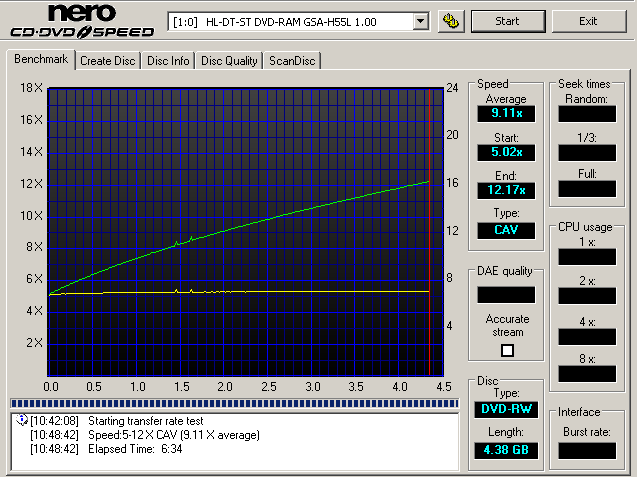Screen dimensions: 637x477
Task: Click the Start speed value 5.02x
Action: coord(506,152)
